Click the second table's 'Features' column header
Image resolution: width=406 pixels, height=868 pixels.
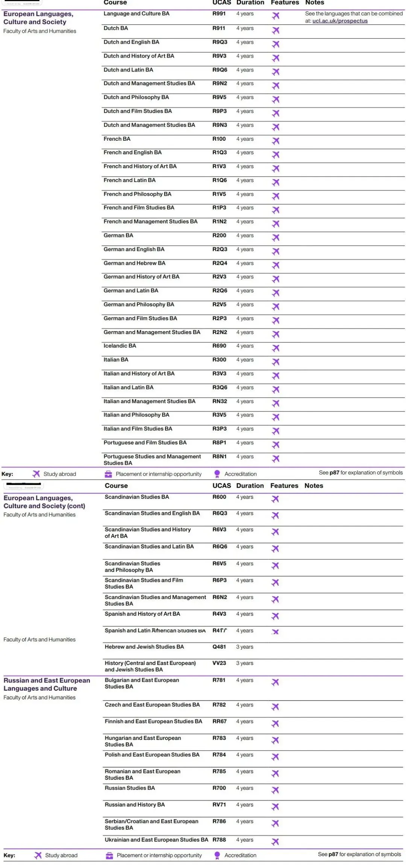(284, 486)
